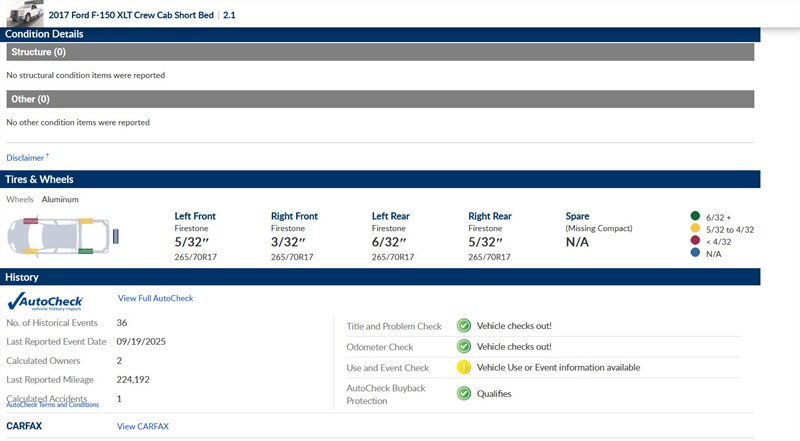Open AutoCheck Terms and Conditions
The image size is (800, 441).
53,405
